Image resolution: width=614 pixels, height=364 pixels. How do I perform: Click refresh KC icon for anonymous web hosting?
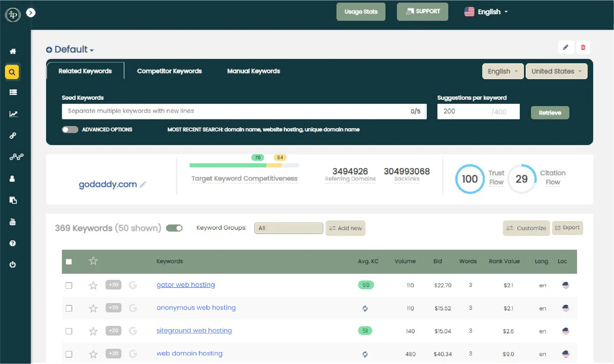point(365,308)
